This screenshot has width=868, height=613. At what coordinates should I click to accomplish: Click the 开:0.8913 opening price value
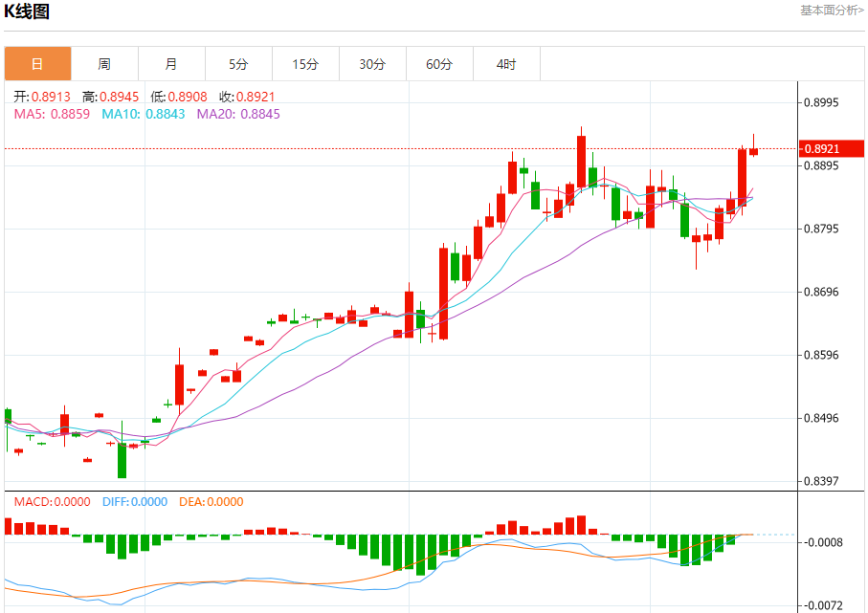(x=42, y=97)
